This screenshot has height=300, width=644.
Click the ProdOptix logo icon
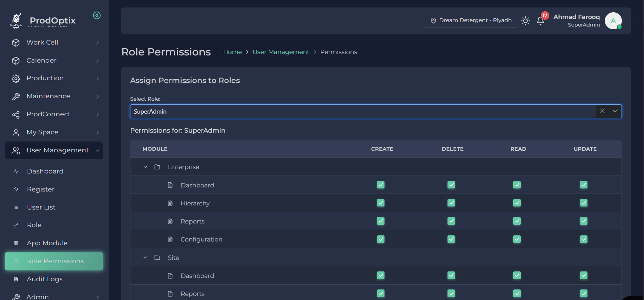[x=16, y=20]
